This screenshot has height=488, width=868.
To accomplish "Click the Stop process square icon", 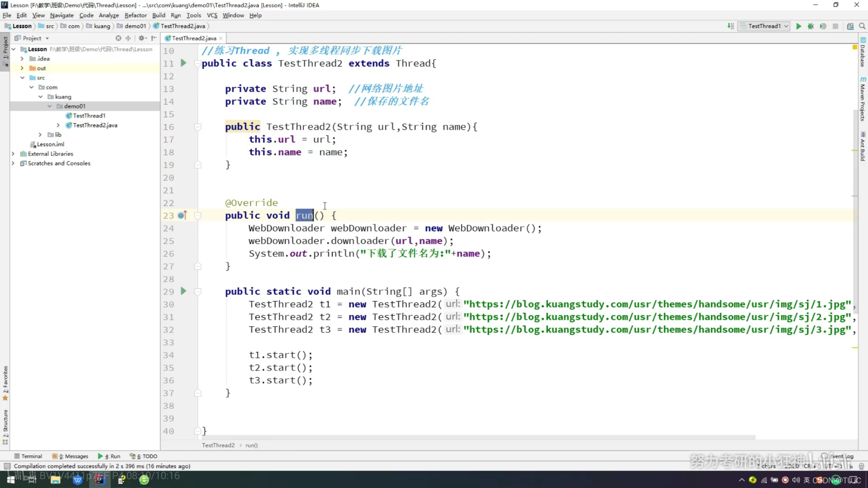I will pyautogui.click(x=835, y=26).
